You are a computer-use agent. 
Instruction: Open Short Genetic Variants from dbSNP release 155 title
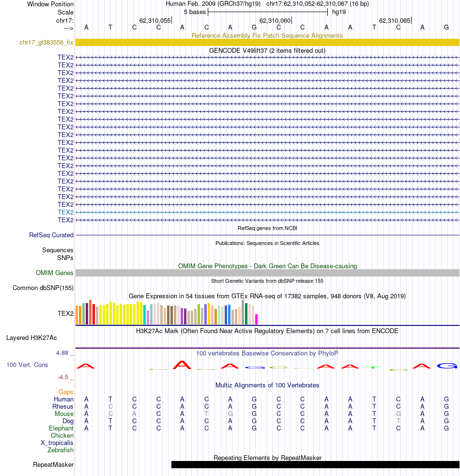tap(267, 281)
